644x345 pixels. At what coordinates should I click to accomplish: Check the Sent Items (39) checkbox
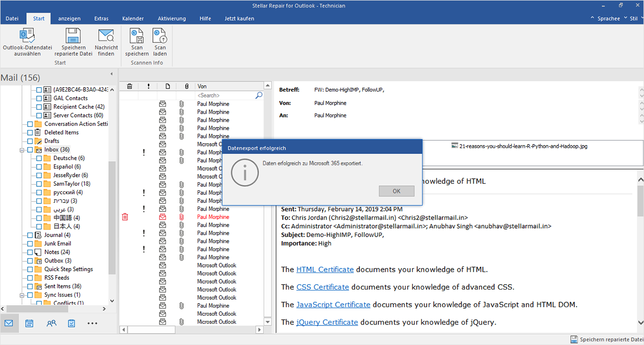point(30,287)
